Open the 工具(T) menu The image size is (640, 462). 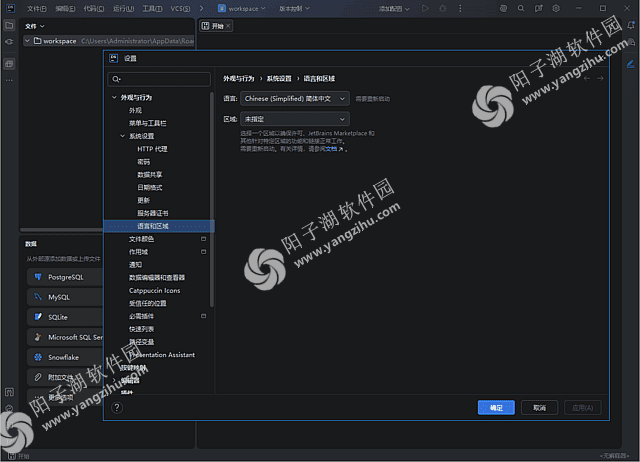[x=152, y=8]
